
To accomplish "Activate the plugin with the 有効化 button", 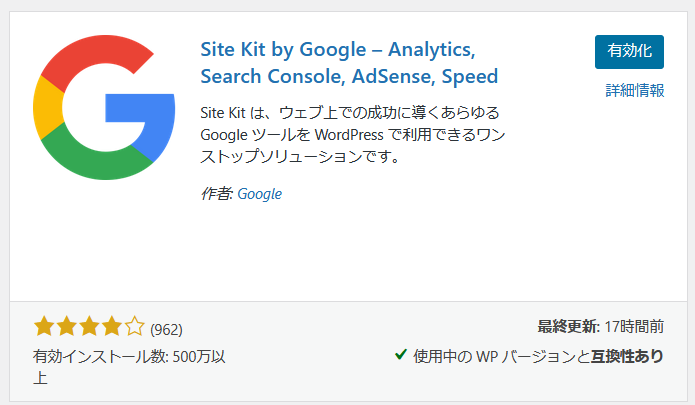I will (629, 53).
